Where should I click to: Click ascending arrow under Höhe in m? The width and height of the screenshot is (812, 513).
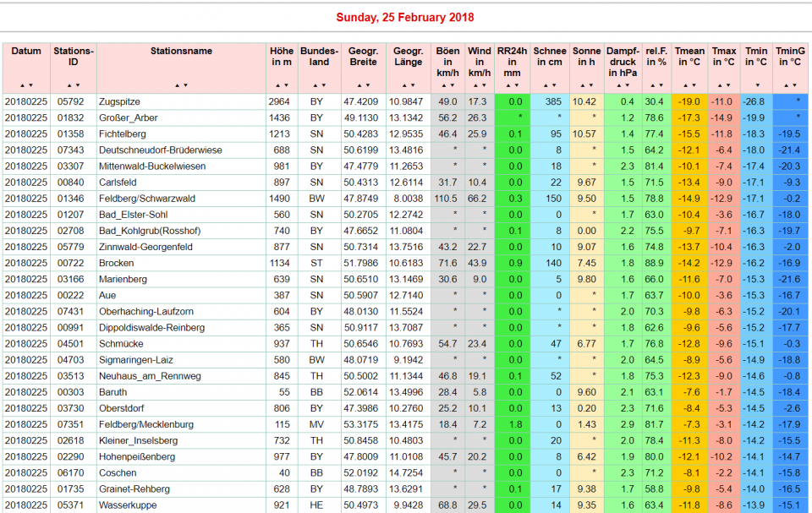(x=277, y=85)
